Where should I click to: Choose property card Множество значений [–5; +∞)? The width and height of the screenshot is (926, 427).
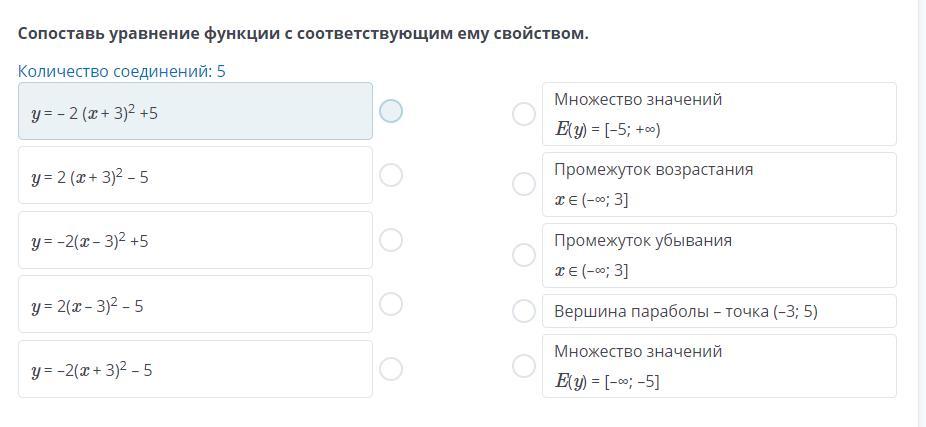coord(718,114)
